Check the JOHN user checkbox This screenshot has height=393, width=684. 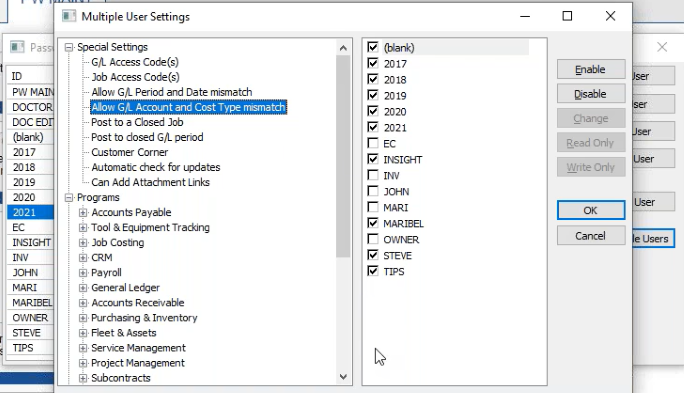[x=373, y=191]
